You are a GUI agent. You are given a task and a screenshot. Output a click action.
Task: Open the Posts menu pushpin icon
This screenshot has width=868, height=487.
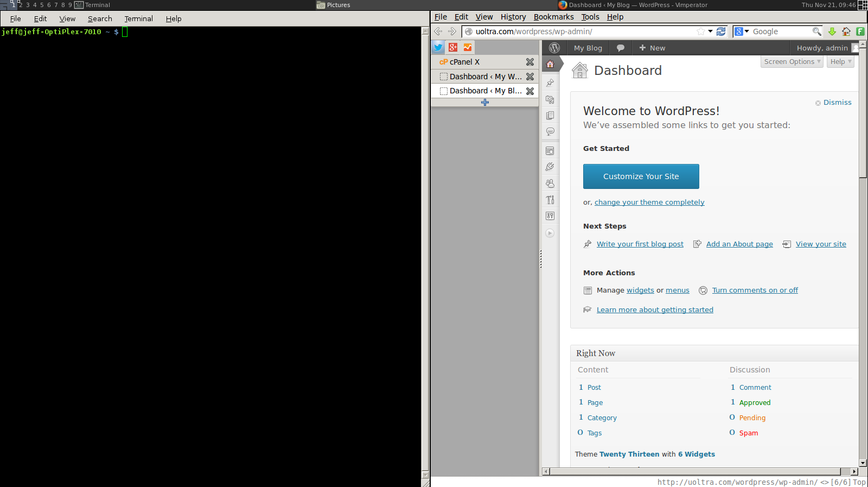[550, 83]
